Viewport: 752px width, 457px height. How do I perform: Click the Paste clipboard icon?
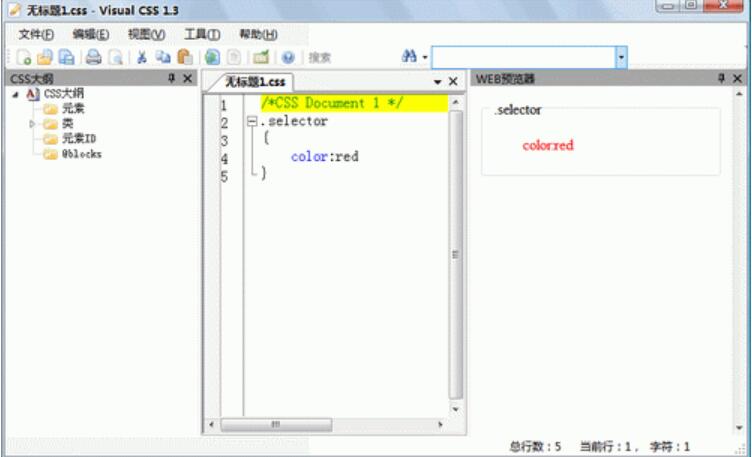184,58
